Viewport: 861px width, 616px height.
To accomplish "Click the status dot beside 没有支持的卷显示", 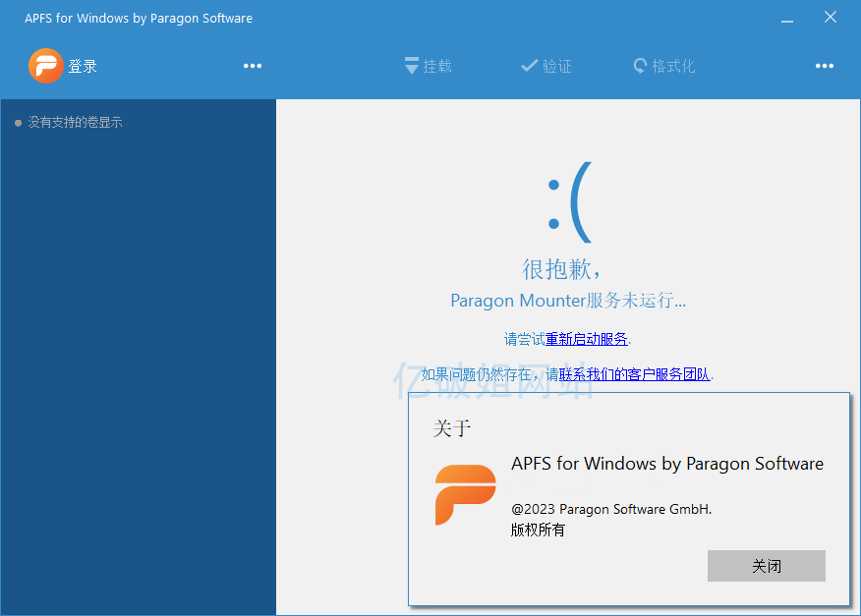I will point(17,123).
